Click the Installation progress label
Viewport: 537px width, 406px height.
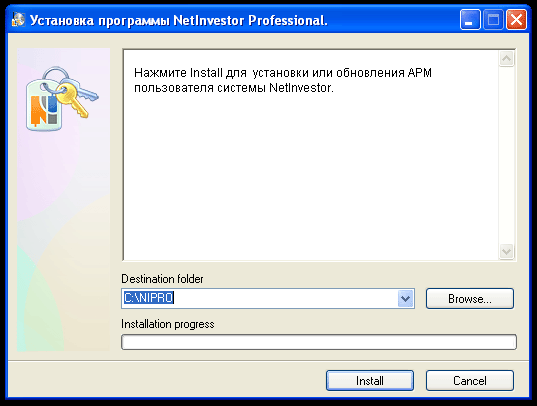click(168, 324)
